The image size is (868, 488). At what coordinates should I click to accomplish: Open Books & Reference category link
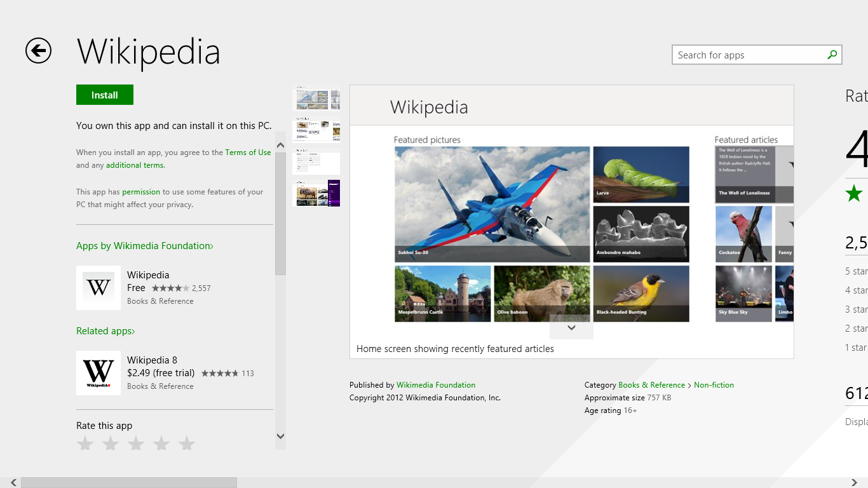651,385
